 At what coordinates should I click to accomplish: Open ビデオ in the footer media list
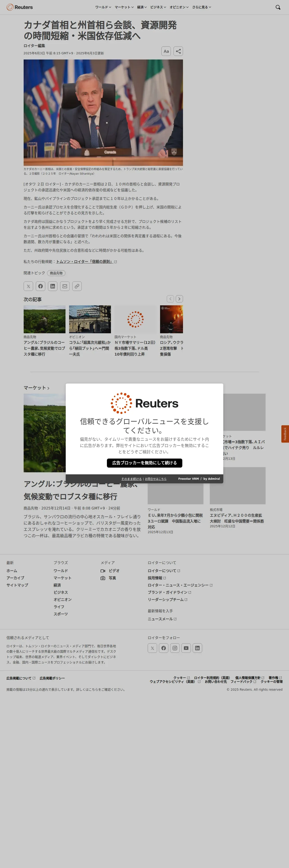110,571
